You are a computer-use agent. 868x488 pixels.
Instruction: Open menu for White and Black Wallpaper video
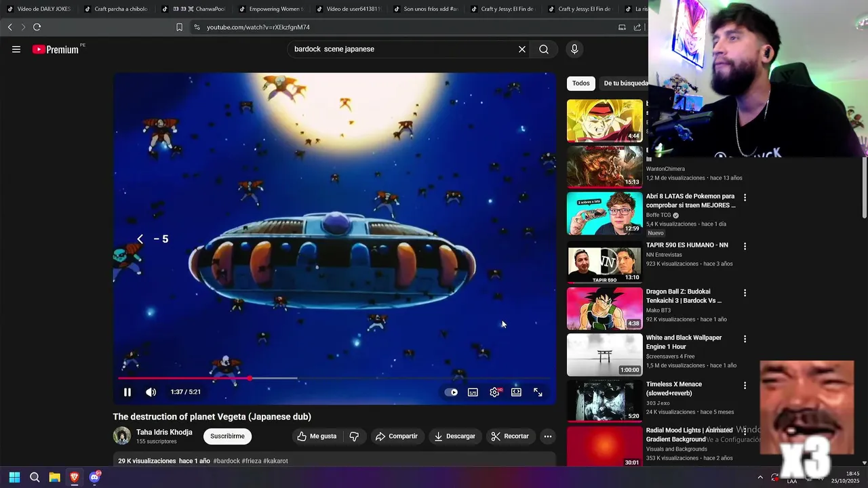(x=745, y=339)
